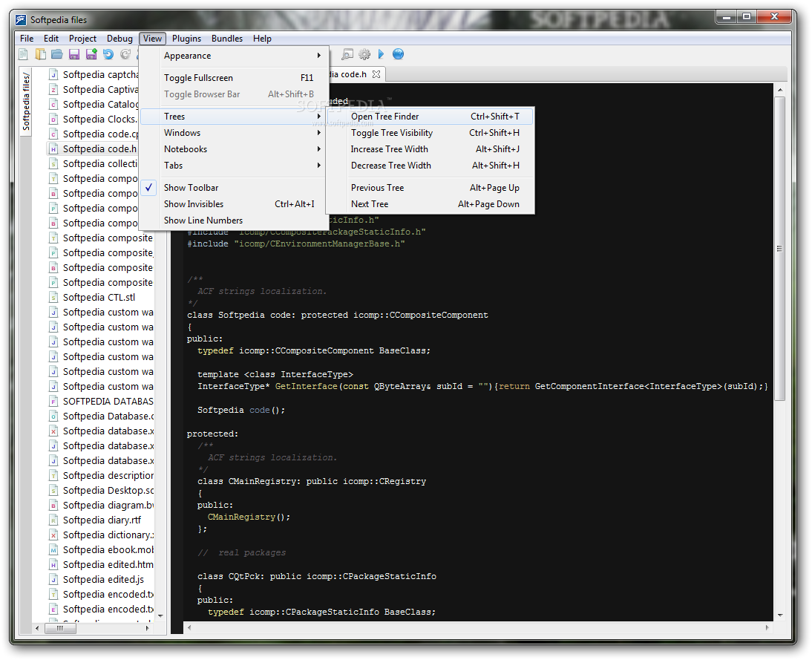Screen dimensions: 812x660
Task: Click the file icon of Softpedia Desktop.sc
Action: coord(53,491)
